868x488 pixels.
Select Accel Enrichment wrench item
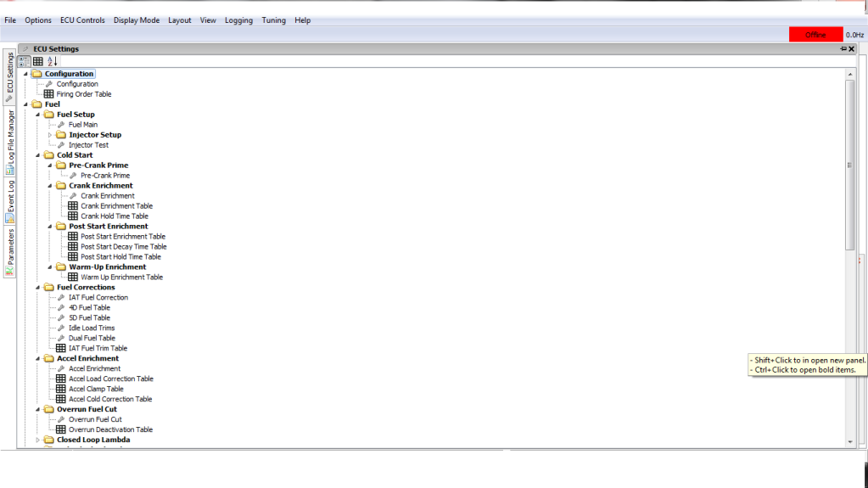pyautogui.click(x=94, y=368)
